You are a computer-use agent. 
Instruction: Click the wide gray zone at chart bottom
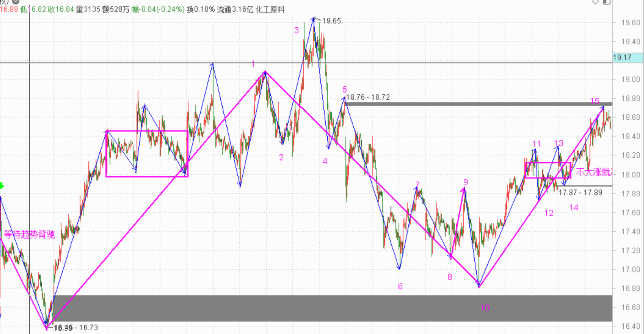point(326,308)
